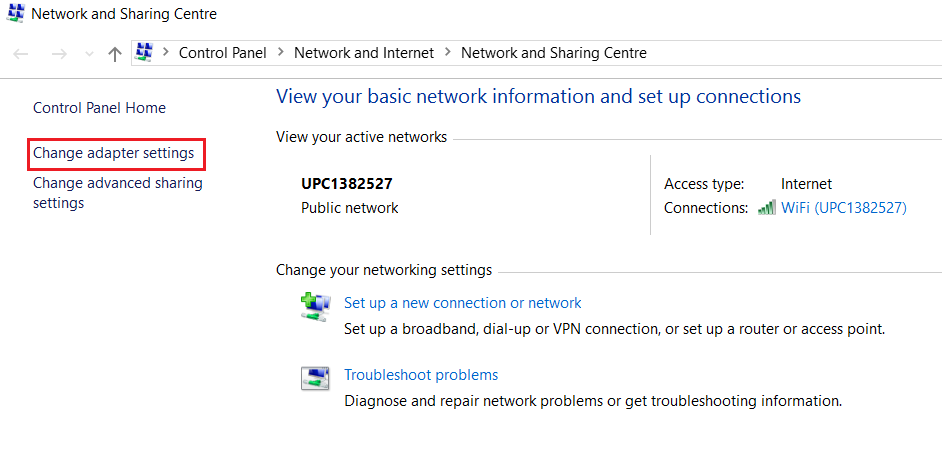Open the WiFi (UPC1382527) connection link
The image size is (942, 468).
point(843,208)
